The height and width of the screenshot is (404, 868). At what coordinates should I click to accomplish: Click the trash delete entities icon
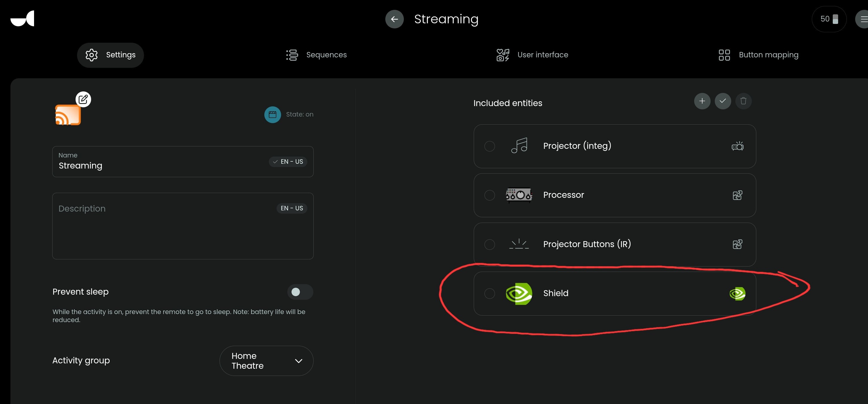[x=743, y=101]
